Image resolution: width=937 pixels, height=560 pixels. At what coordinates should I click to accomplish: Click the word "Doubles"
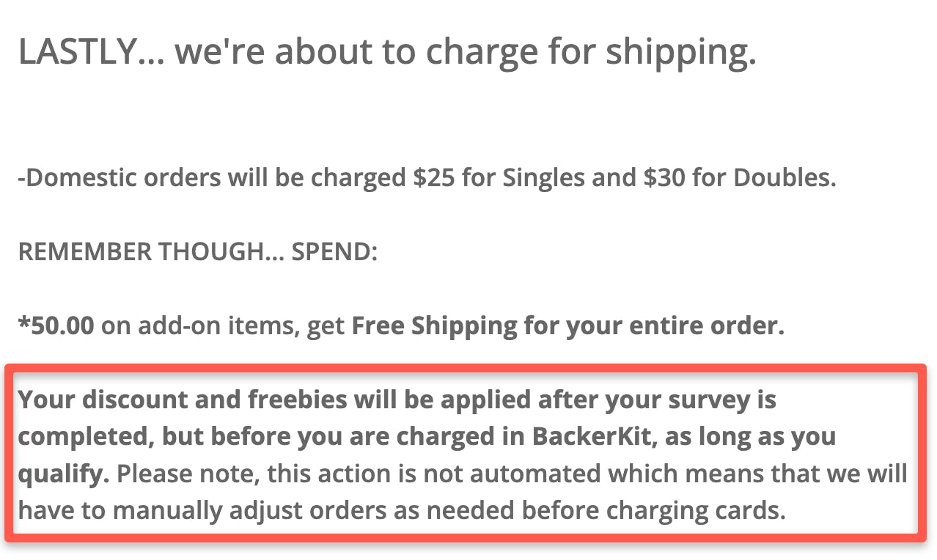(x=788, y=178)
